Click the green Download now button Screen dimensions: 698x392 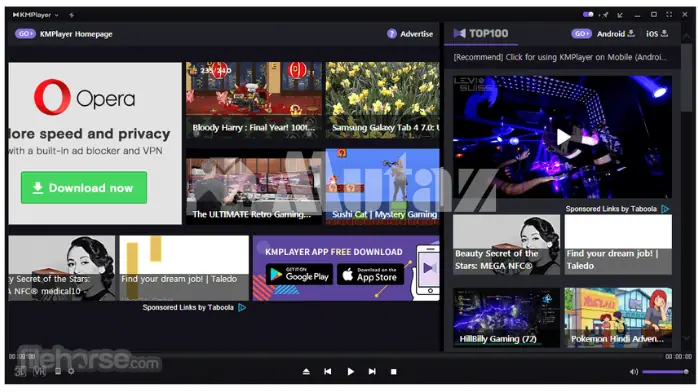click(x=84, y=188)
